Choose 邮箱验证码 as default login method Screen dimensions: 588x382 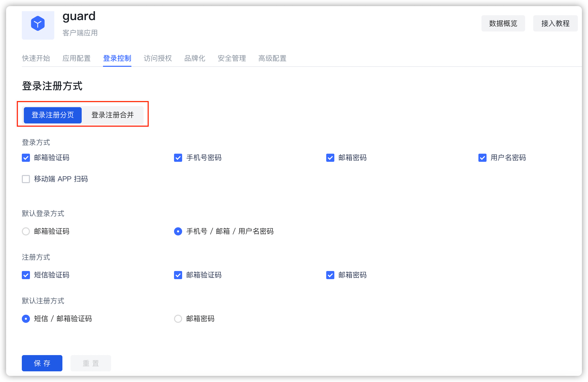pos(26,231)
